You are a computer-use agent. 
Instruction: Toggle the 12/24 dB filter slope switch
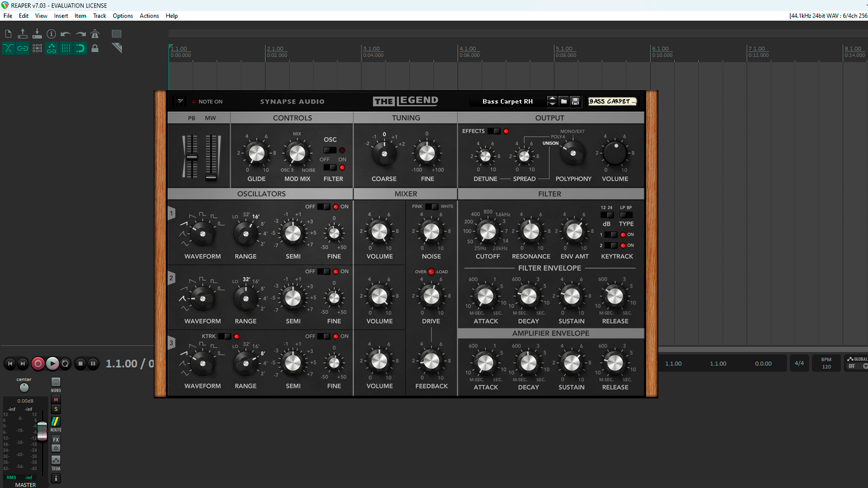pyautogui.click(x=607, y=215)
